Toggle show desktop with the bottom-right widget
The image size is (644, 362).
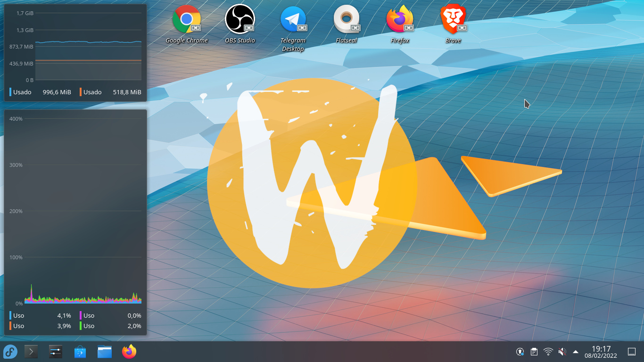[x=631, y=351]
